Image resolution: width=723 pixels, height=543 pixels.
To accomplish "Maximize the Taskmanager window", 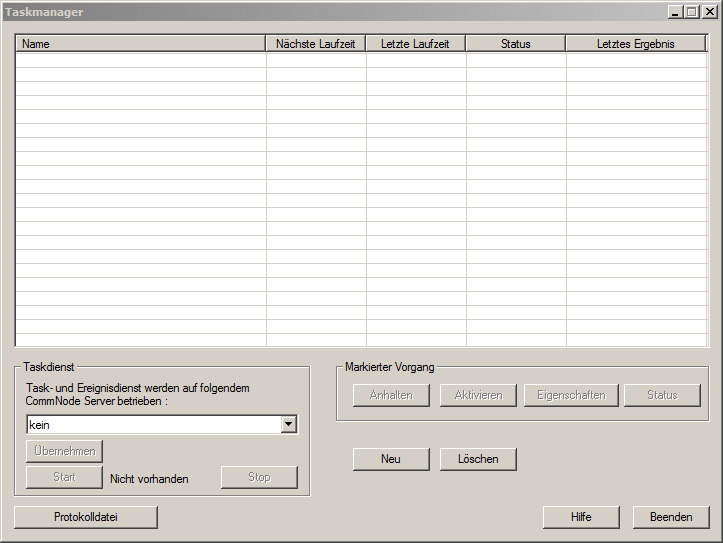I will pos(692,12).
